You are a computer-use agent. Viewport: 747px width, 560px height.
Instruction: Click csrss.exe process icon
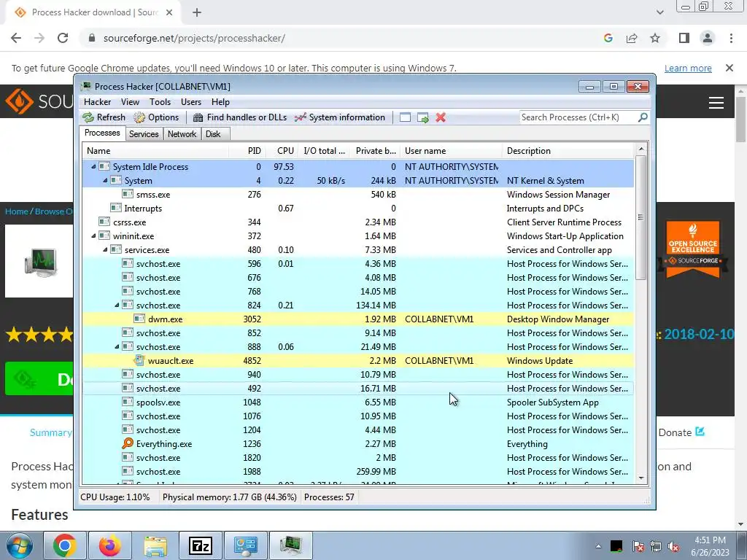pos(104,222)
